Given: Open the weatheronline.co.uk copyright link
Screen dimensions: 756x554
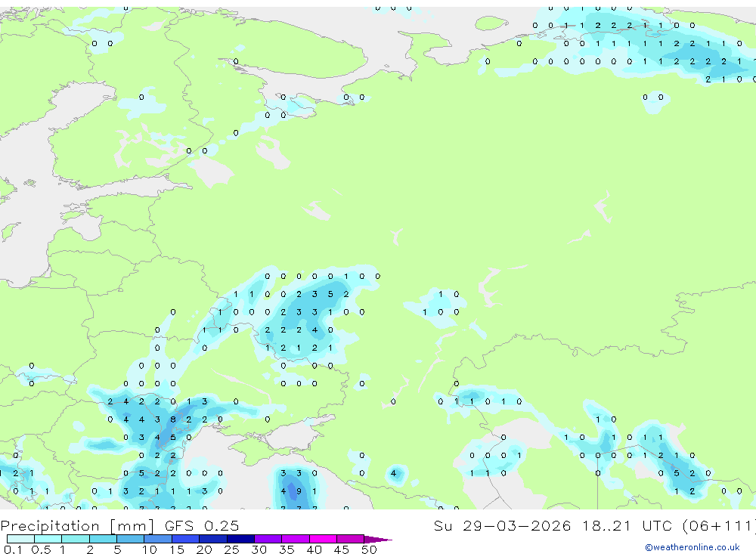Looking at the screenshot, I should click(692, 547).
